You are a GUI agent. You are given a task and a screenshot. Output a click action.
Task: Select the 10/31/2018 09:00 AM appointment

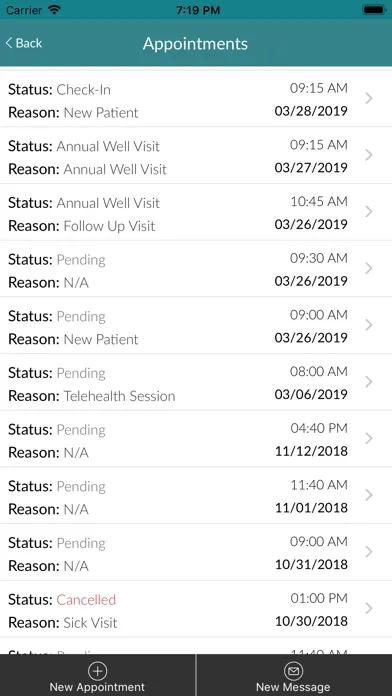point(196,553)
